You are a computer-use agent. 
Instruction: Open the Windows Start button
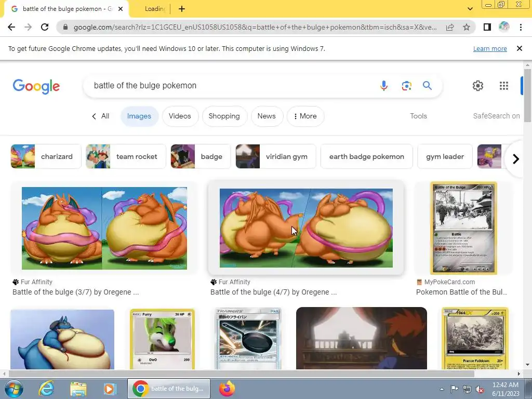tap(14, 389)
